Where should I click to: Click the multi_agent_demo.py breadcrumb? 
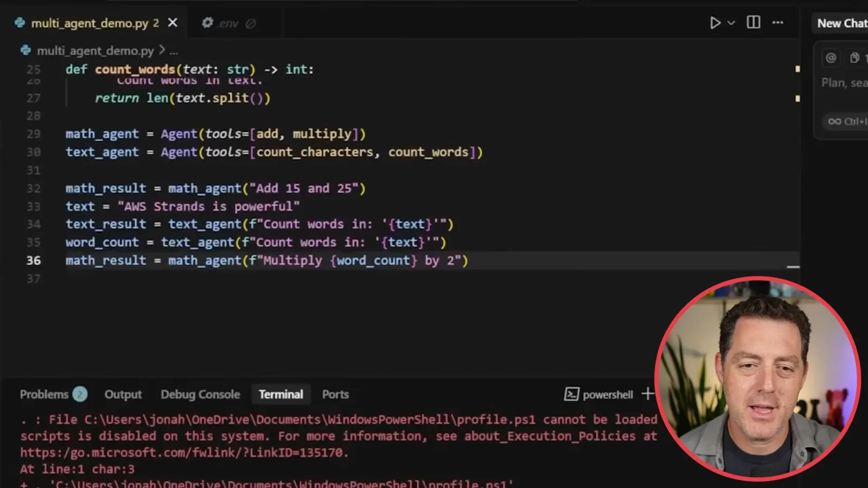95,50
